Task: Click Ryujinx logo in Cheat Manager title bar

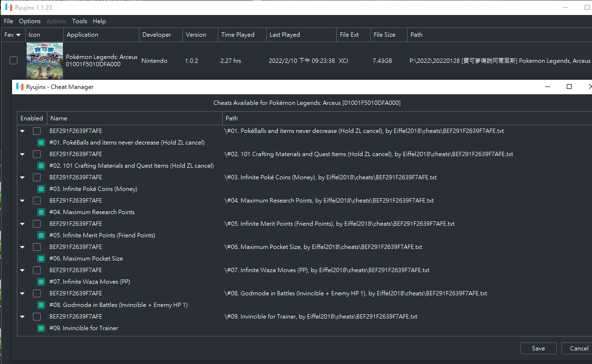Action: click(x=19, y=87)
